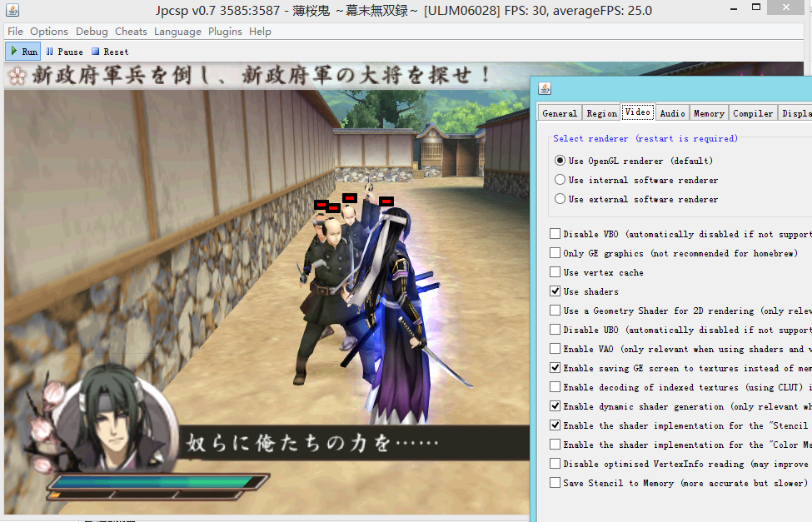
Task: Click the Run toolbar button
Action: (24, 52)
